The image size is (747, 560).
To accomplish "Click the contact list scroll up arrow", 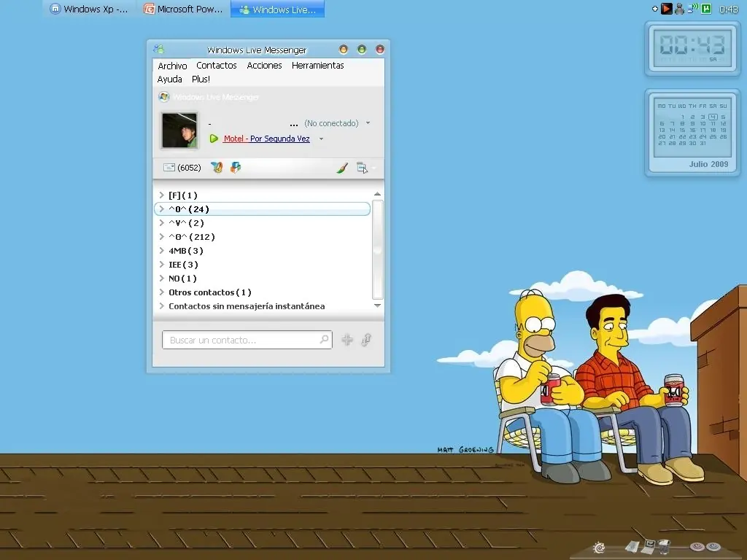I will coord(377,194).
